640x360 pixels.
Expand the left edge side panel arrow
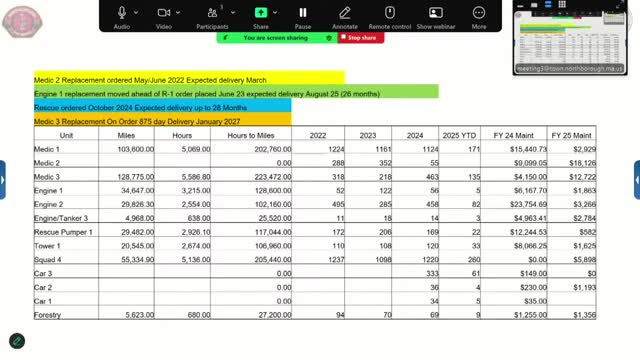pos(2,180)
